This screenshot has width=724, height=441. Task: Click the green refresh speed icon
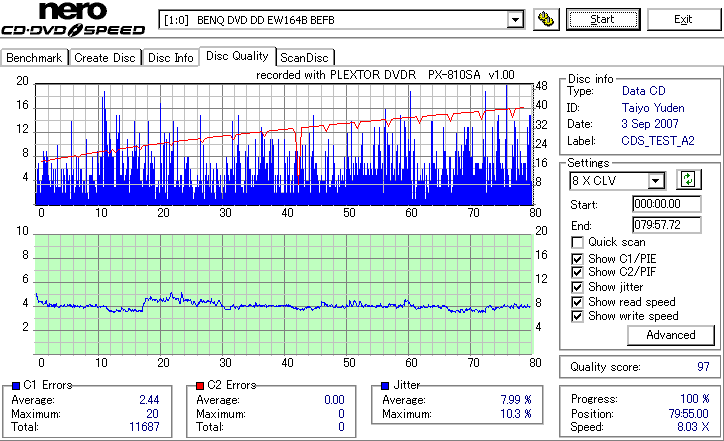[688, 180]
